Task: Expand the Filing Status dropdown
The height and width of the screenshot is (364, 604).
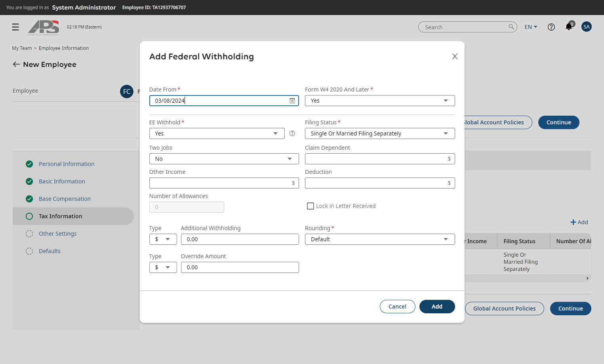Action: click(x=380, y=133)
